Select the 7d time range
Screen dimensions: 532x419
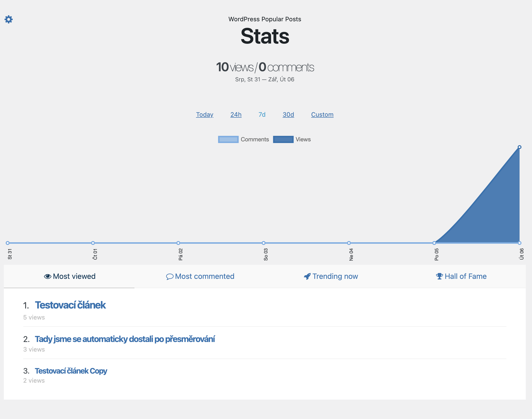(262, 115)
